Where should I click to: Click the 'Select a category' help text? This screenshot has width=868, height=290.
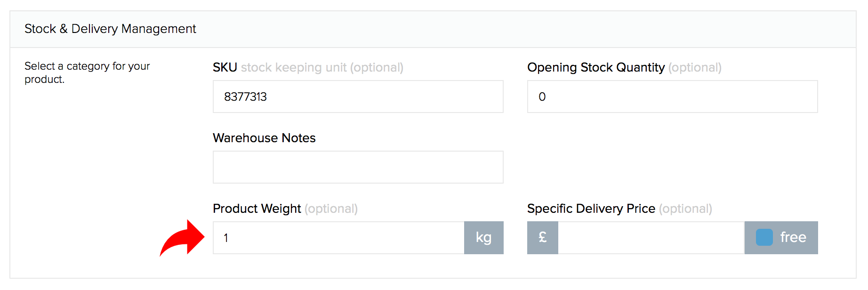tap(87, 72)
